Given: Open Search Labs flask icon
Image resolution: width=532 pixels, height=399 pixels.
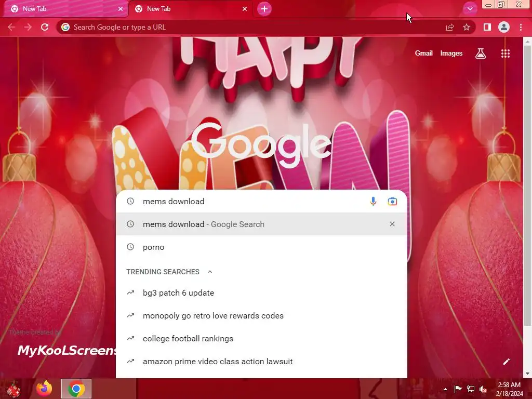Looking at the screenshot, I should pos(481,54).
